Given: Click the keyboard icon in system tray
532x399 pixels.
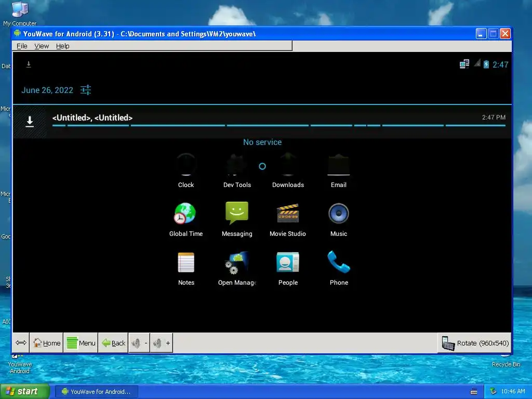Looking at the screenshot, I should tap(474, 392).
